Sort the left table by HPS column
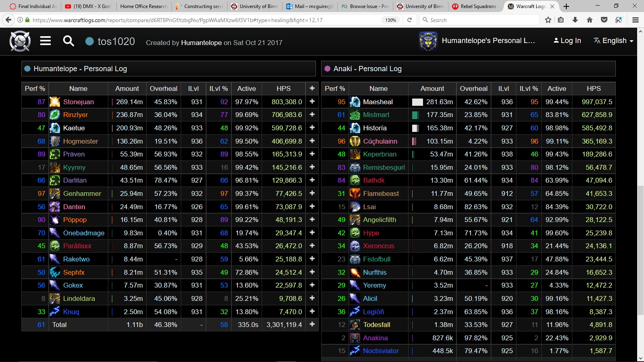Viewport: 644px width, 362px height. click(x=283, y=88)
